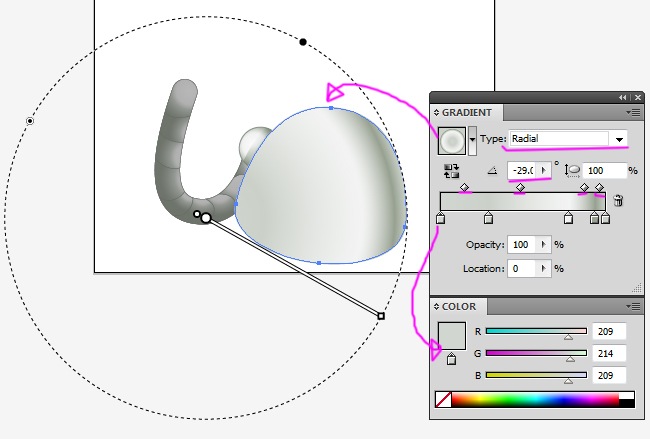Click the B value field showing 209
Screen dimensions: 650x439
pos(609,376)
